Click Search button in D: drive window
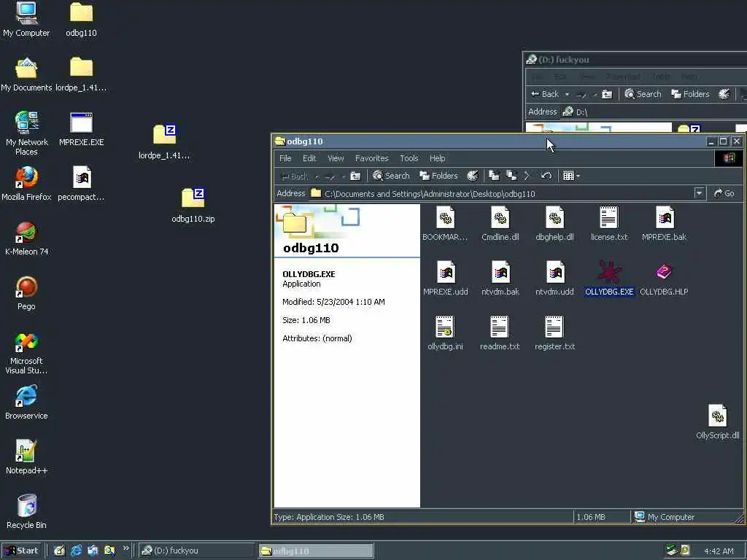 [643, 94]
